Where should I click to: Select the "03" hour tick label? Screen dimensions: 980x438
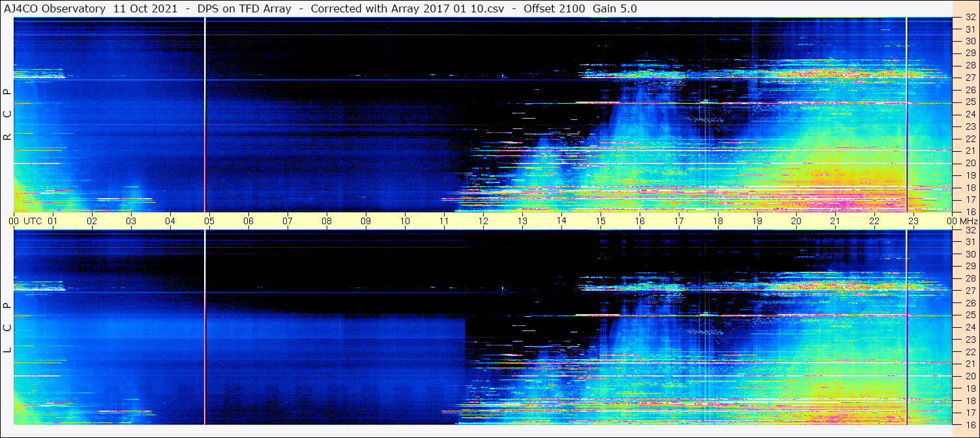point(131,221)
